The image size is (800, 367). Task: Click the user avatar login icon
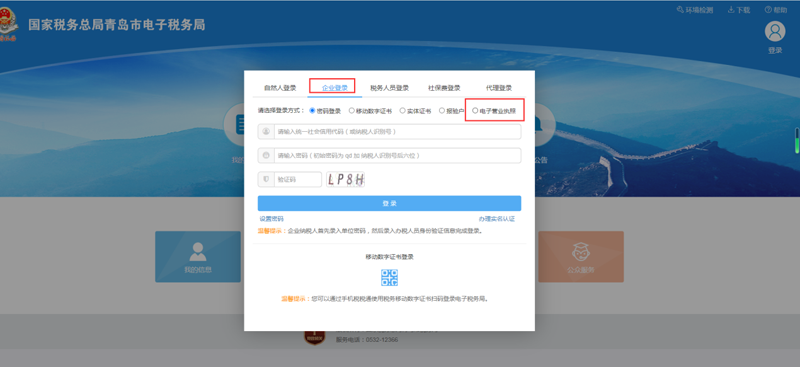click(774, 32)
